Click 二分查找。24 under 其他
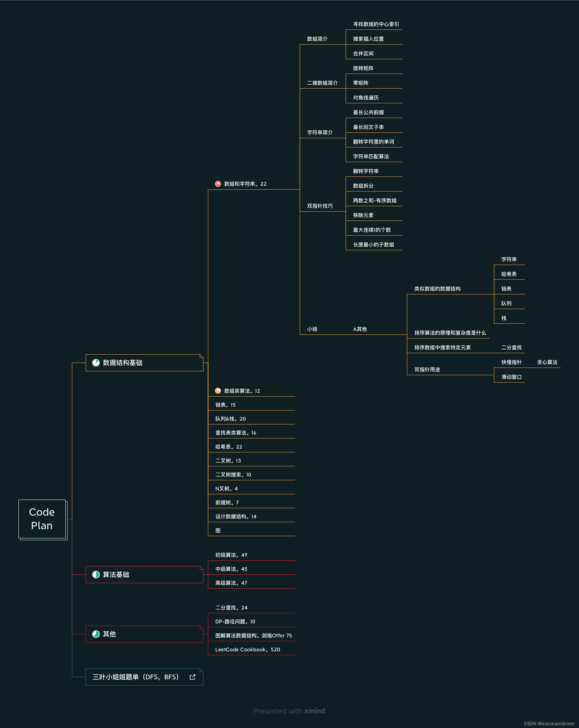 [231, 607]
